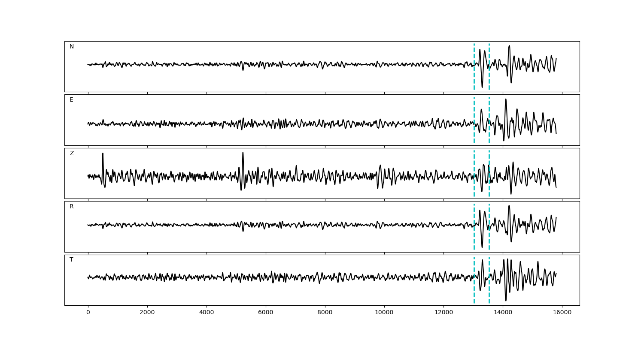Click the "R" component label
Screen dimensions: 644x343
coord(72,207)
